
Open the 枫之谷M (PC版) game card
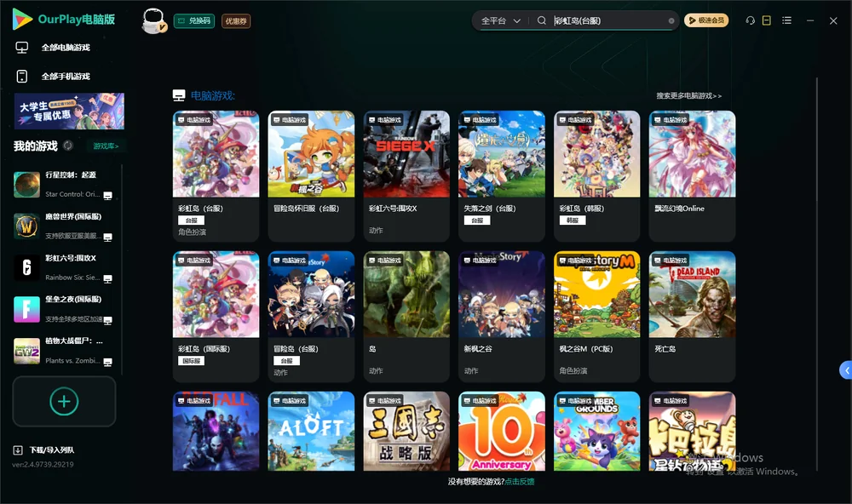click(596, 317)
